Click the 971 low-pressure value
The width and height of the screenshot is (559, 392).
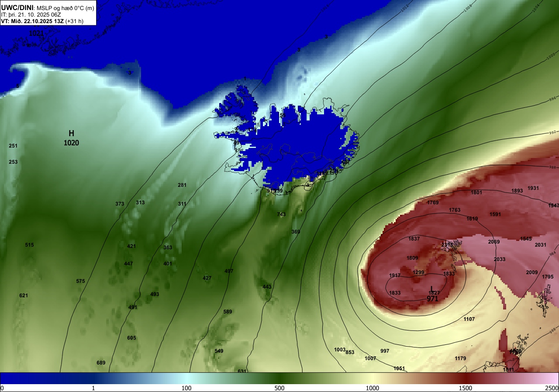point(432,299)
